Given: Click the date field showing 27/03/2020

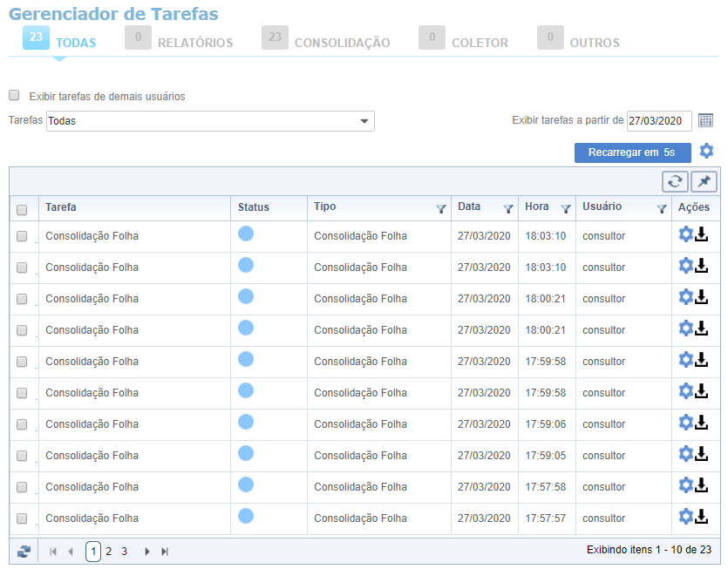Looking at the screenshot, I should tap(659, 121).
